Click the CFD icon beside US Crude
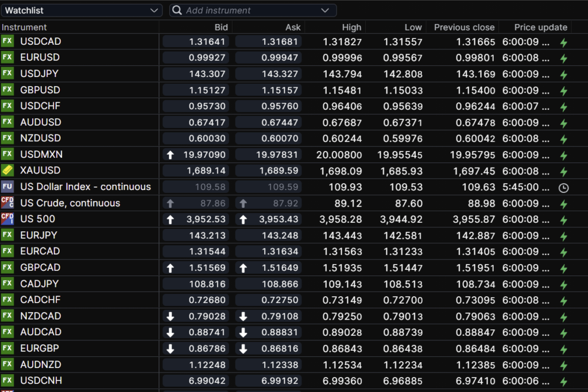 pyautogui.click(x=7, y=203)
